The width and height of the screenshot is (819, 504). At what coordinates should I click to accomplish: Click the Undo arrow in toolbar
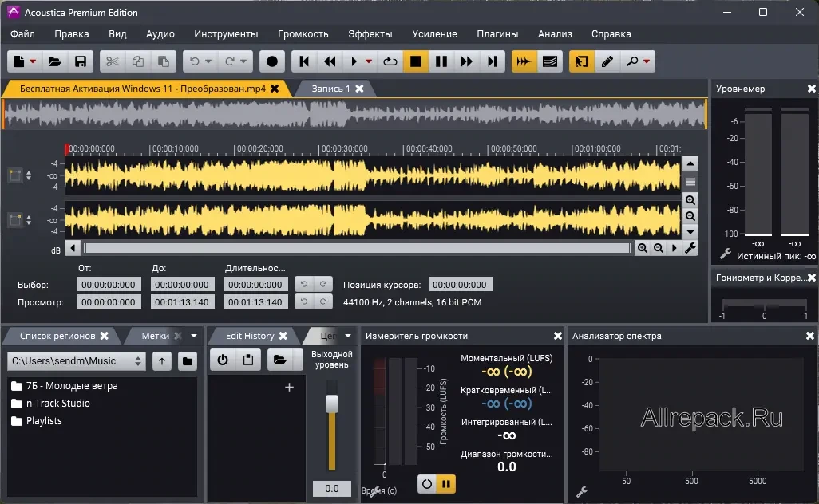click(194, 61)
